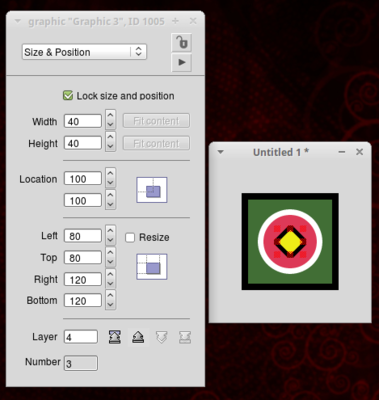Enable the Resize checkbox

point(130,237)
